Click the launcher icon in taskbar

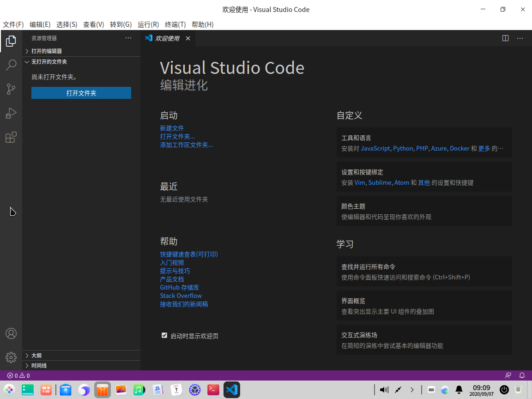click(10, 390)
